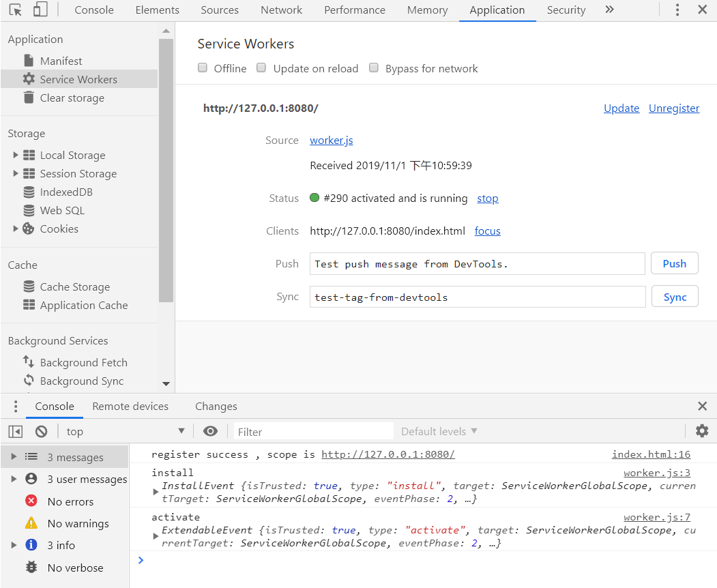Click the Session Storage grid icon

[x=29, y=173]
